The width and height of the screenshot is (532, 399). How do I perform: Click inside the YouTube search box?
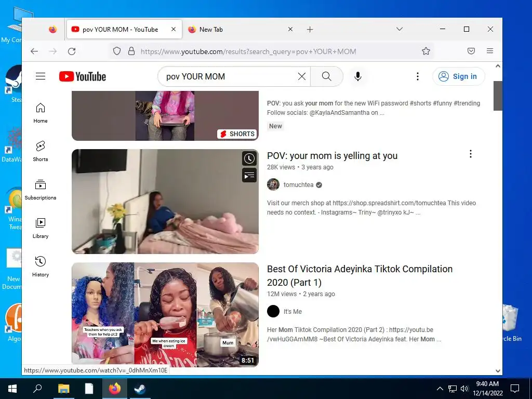(229, 76)
